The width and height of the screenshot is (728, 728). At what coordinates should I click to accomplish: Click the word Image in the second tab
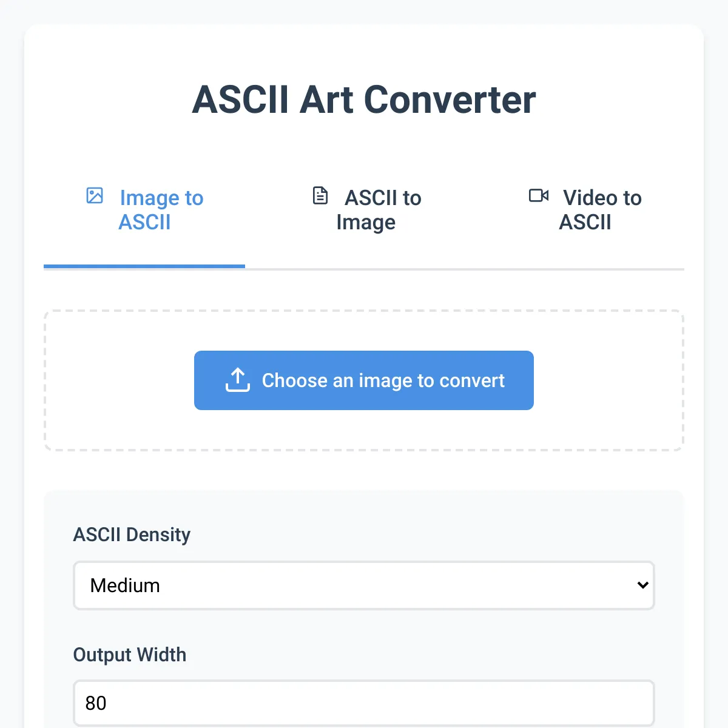(x=366, y=223)
